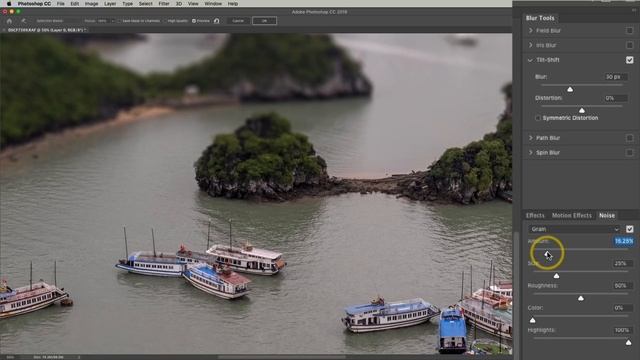
Task: Click the reset blur pins icon
Action: [217, 21]
